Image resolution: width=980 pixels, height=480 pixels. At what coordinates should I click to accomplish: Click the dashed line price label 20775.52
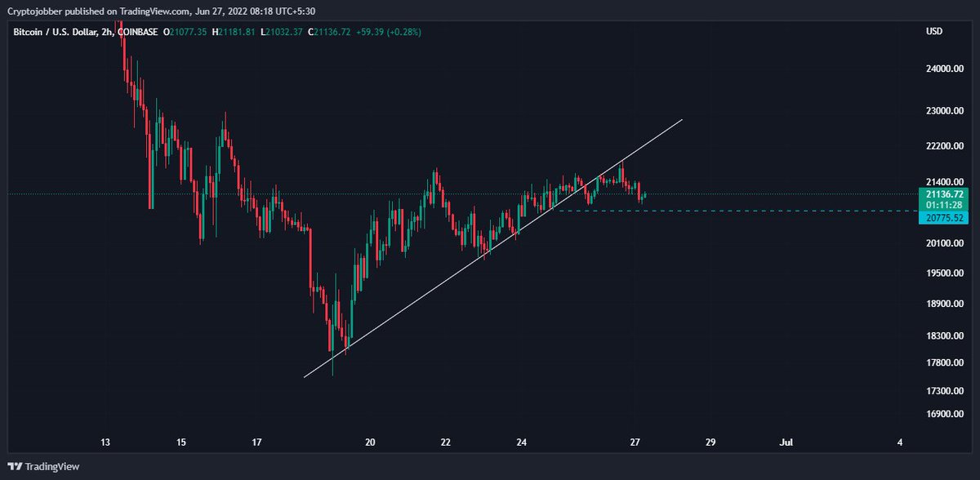[945, 218]
